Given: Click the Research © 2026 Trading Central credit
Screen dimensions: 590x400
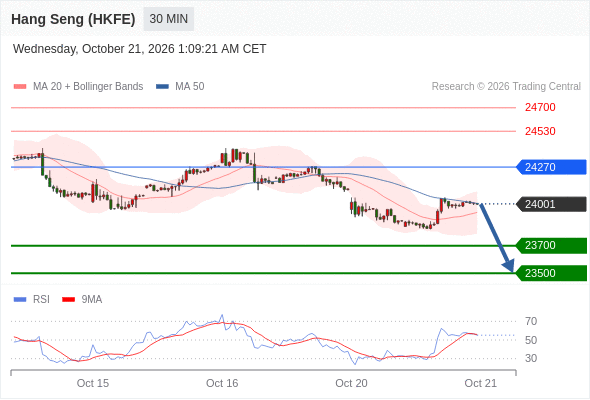Looking at the screenshot, I should (506, 87).
